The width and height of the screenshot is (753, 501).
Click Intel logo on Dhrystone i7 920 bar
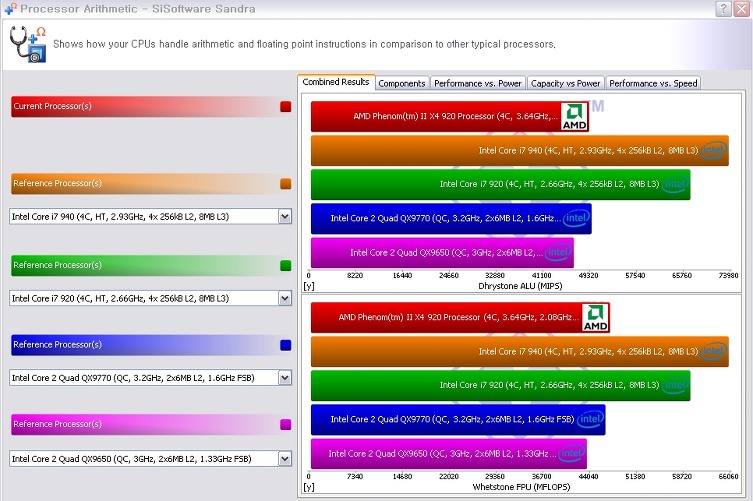(675, 184)
